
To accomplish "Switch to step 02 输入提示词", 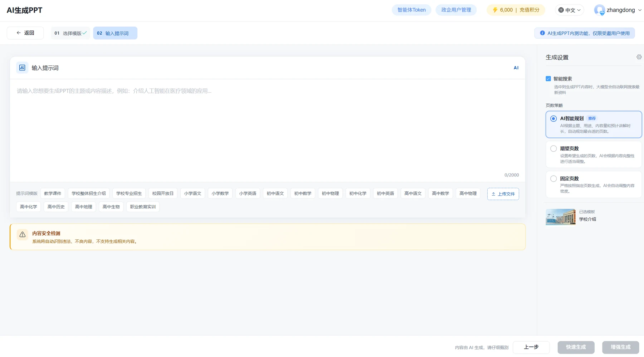I will 115,33.
